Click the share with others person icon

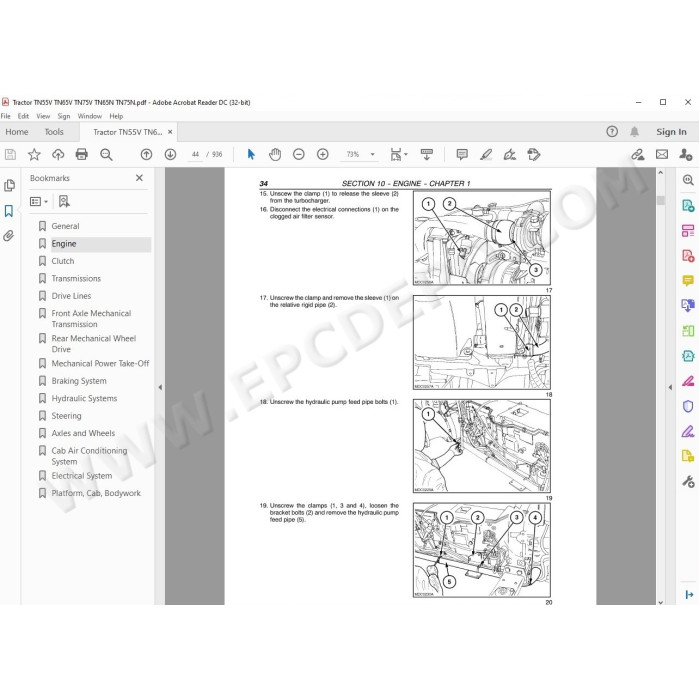(685, 154)
